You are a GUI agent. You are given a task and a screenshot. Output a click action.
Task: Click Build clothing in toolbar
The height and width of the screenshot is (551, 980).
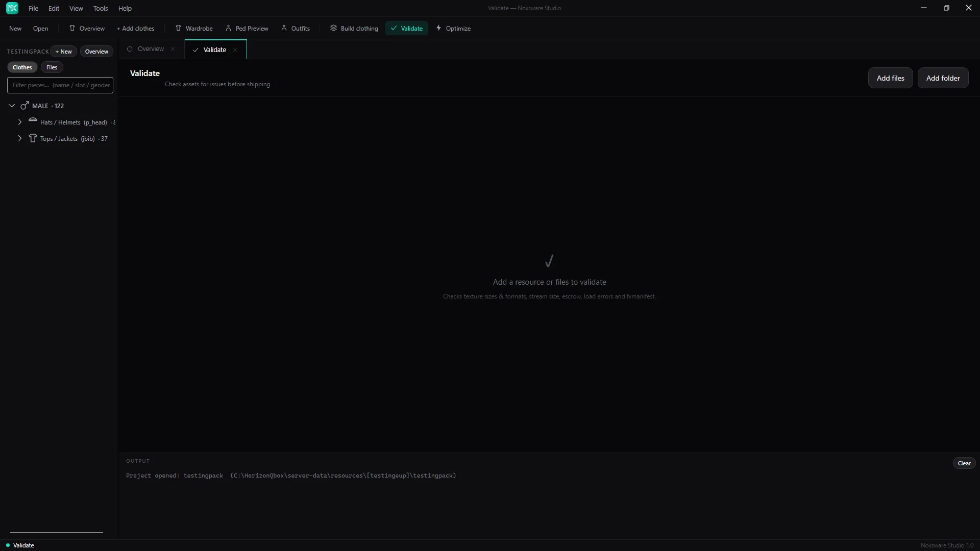coord(354,29)
